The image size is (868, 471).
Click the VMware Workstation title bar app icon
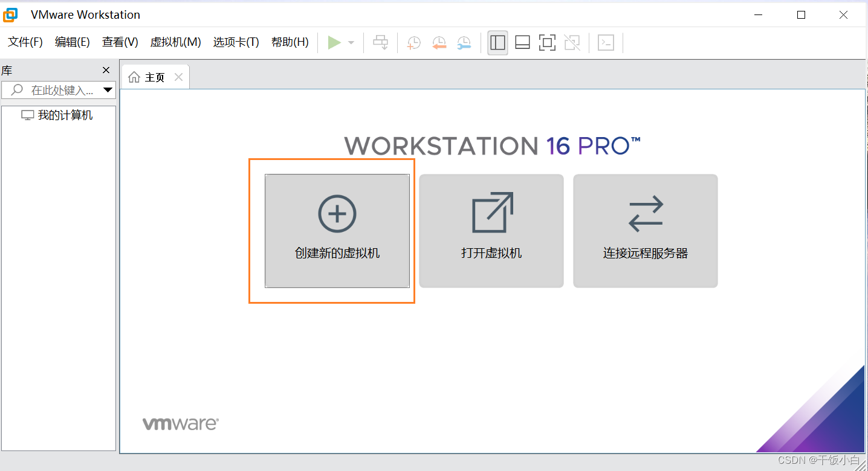pyautogui.click(x=11, y=14)
